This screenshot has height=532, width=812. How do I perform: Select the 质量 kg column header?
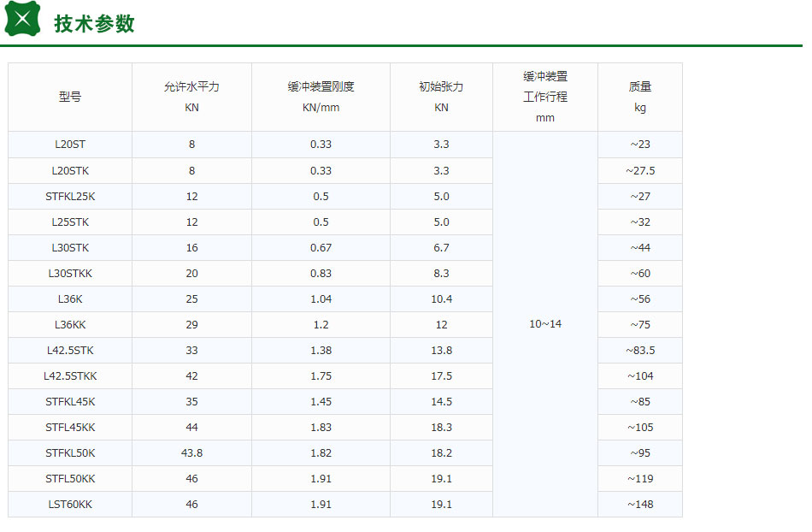coord(640,97)
